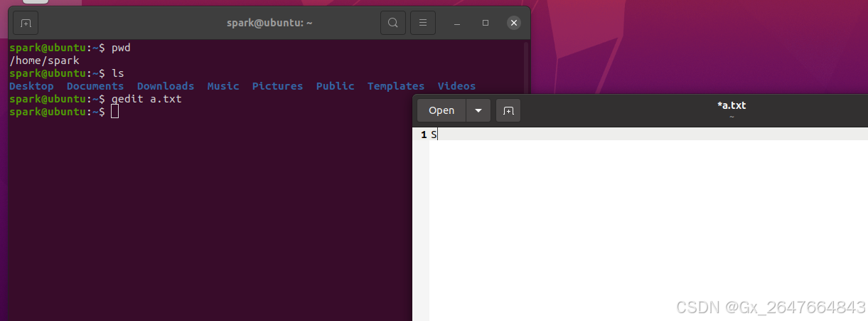Minimize the terminal window
This screenshot has width=868, height=321.
pyautogui.click(x=458, y=23)
